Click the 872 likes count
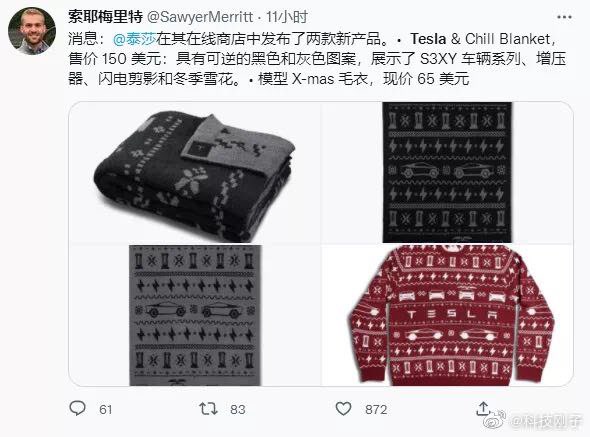This screenshot has height=437, width=590. (376, 410)
